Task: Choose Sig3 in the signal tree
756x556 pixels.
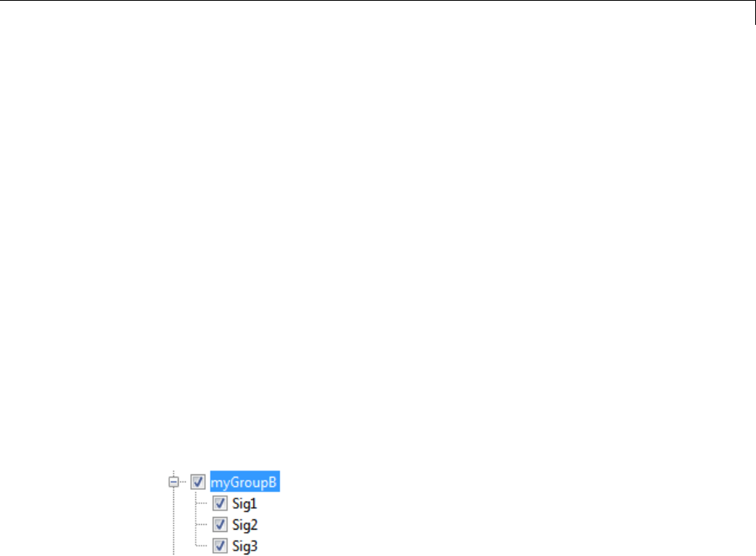Action: 245,546
